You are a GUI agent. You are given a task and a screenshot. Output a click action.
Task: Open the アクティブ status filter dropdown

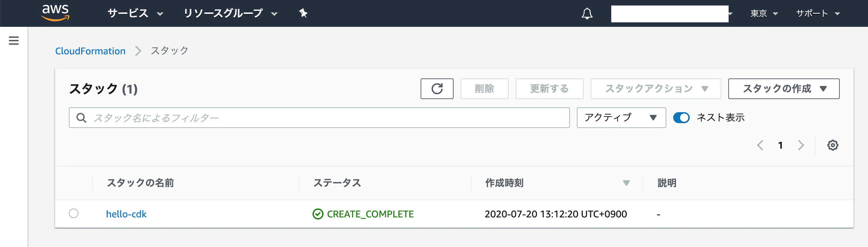pos(621,118)
